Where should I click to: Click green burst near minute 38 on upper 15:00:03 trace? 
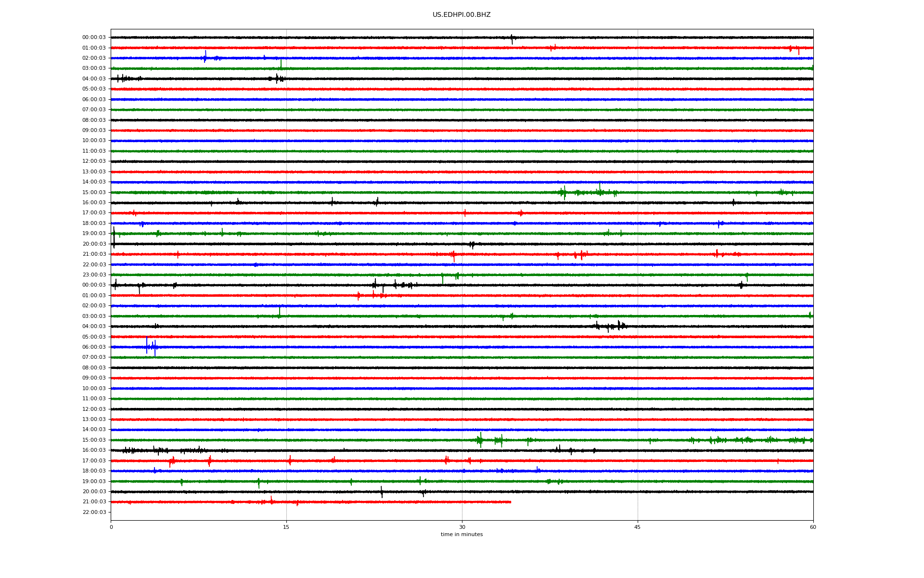[564, 192]
